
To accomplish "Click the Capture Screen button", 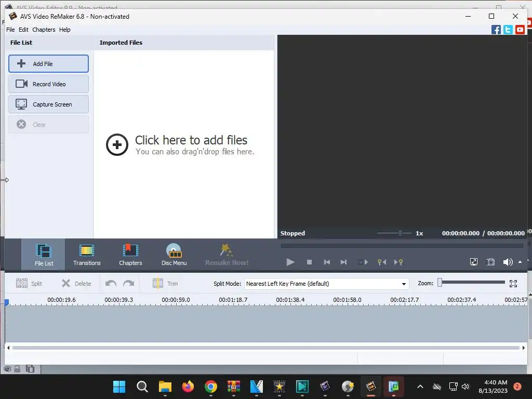I will (x=48, y=104).
